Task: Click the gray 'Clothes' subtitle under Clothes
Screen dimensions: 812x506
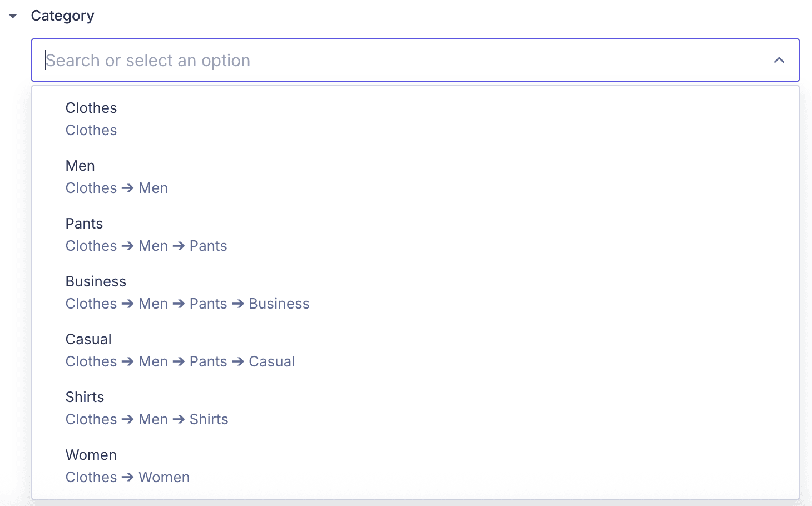Action: point(91,130)
